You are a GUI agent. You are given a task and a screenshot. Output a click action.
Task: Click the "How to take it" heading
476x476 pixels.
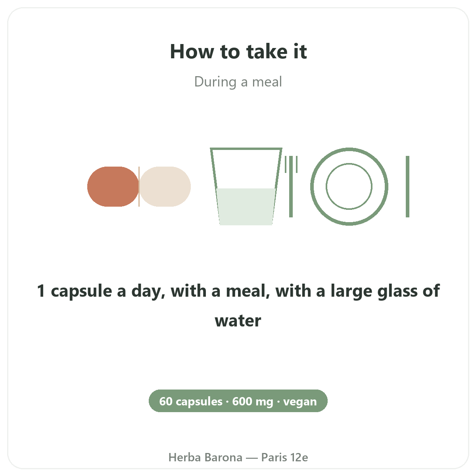point(238,52)
